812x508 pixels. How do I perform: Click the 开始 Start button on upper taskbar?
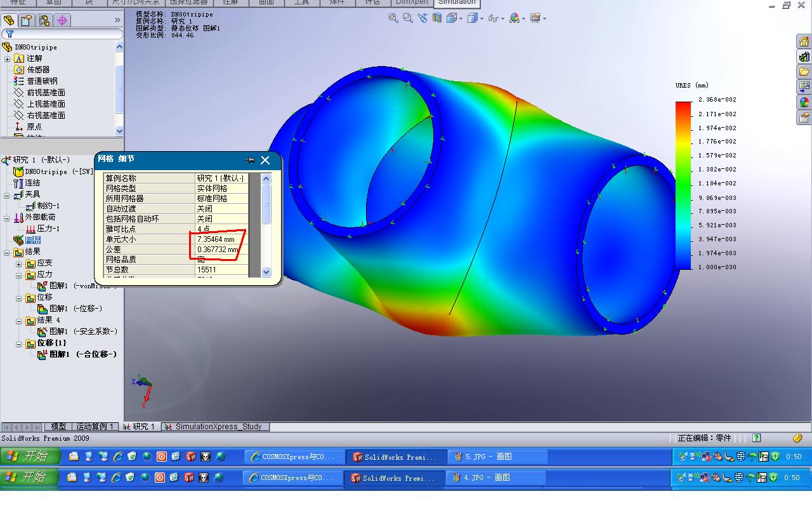tap(30, 456)
